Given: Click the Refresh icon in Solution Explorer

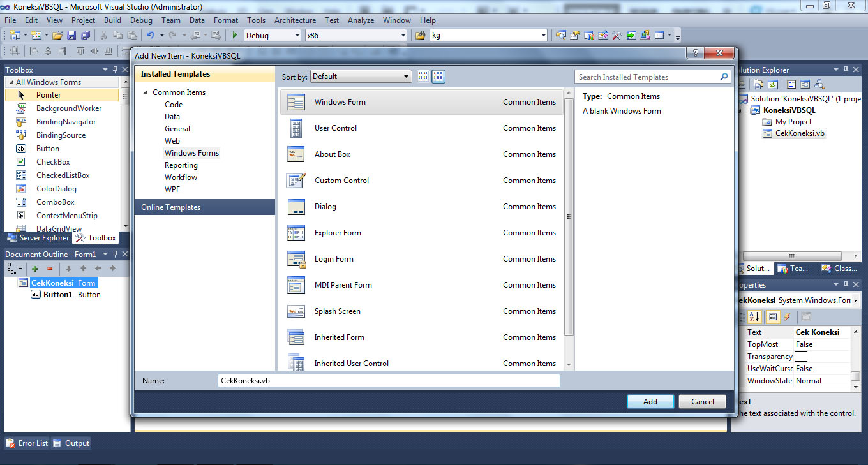Looking at the screenshot, I should click(772, 84).
